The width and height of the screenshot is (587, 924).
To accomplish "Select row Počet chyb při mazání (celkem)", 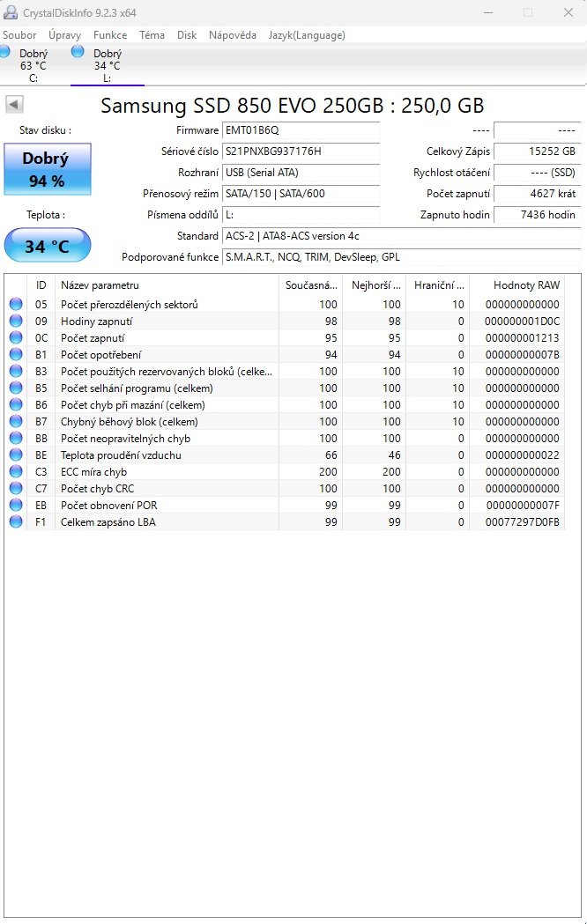I will tap(285, 405).
